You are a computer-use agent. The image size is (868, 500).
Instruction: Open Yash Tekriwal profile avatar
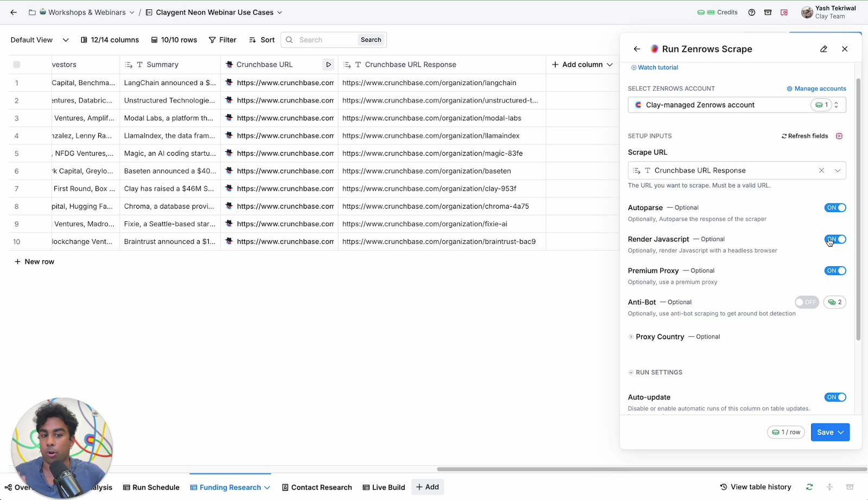tap(807, 12)
